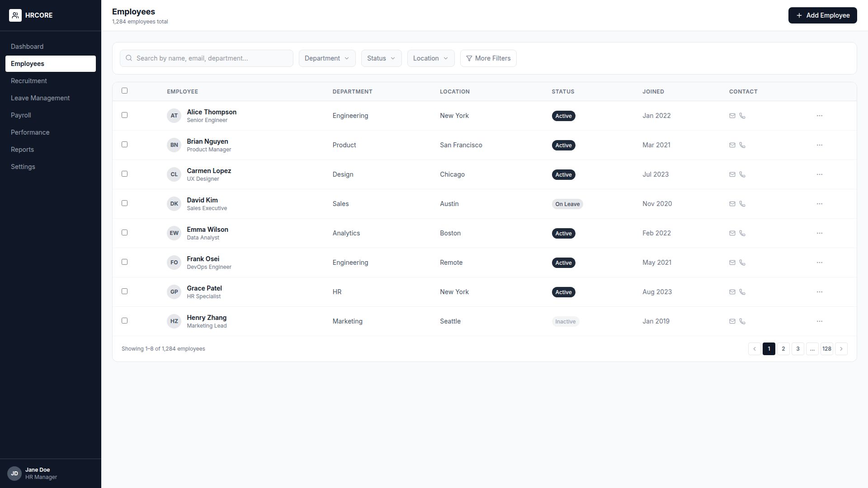
Task: Open the Performance section
Action: point(51,132)
